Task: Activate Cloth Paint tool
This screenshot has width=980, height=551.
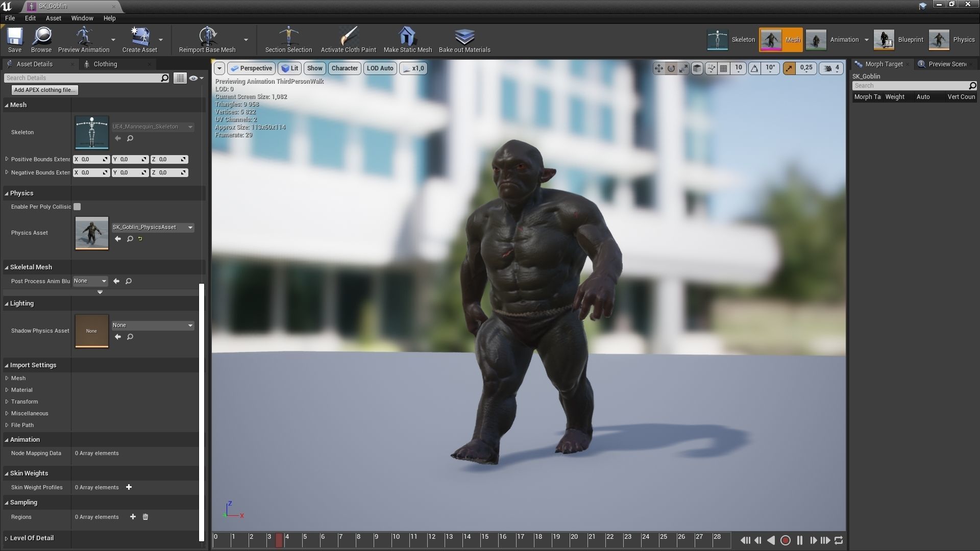Action: 348,40
